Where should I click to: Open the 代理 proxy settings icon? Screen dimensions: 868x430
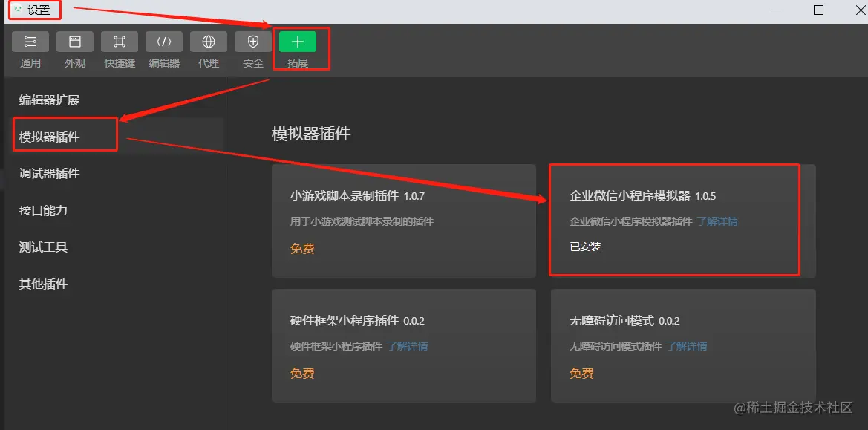point(208,42)
